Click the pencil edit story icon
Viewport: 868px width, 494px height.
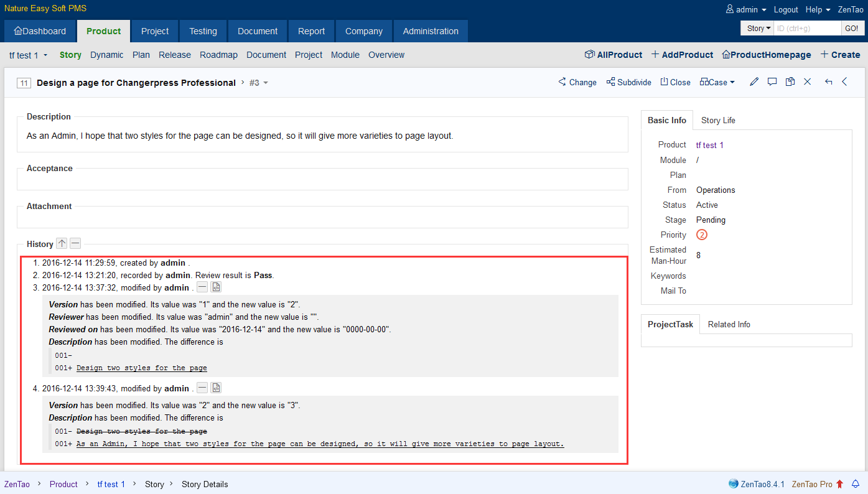click(754, 82)
